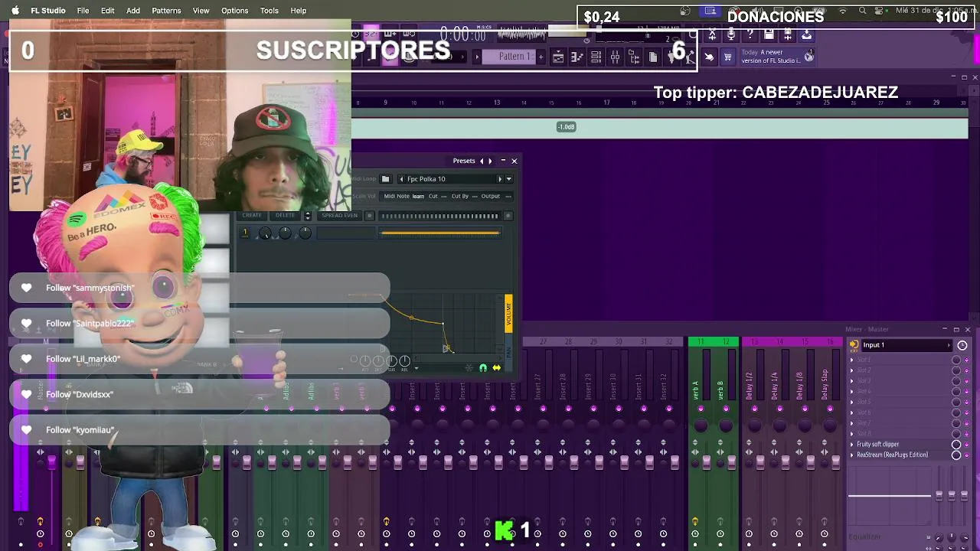Image resolution: width=980 pixels, height=551 pixels.
Task: Open the Help menu
Action: coord(299,11)
